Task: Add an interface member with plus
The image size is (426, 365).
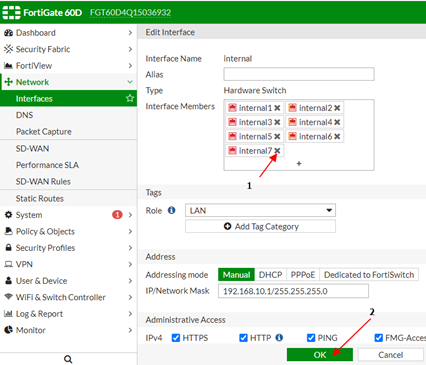Action: click(x=299, y=163)
